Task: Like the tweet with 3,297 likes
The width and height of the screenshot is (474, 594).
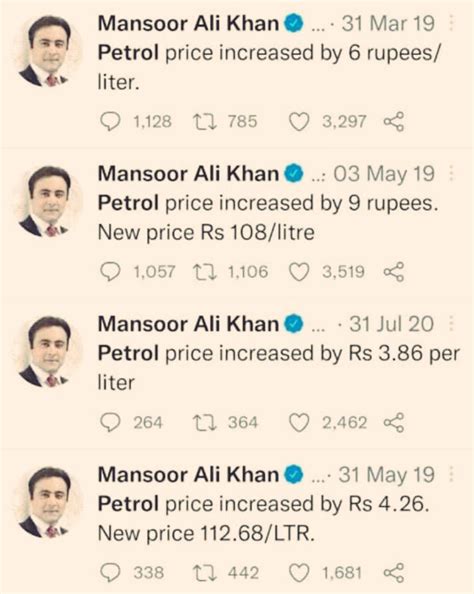Action: coord(299,122)
